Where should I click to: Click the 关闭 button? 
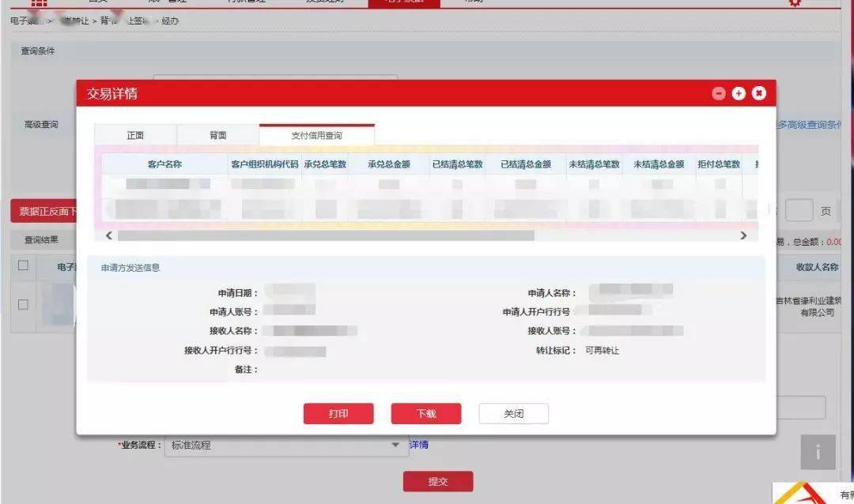click(514, 414)
